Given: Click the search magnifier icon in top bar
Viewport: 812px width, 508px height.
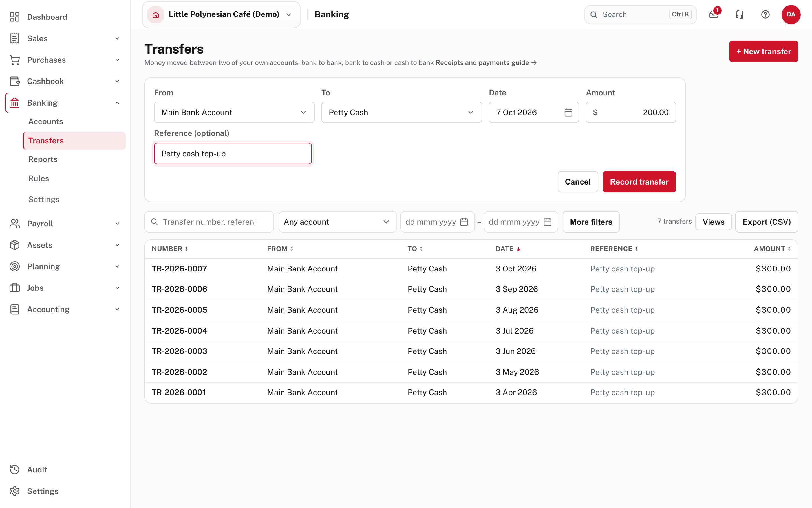Looking at the screenshot, I should 594,14.
